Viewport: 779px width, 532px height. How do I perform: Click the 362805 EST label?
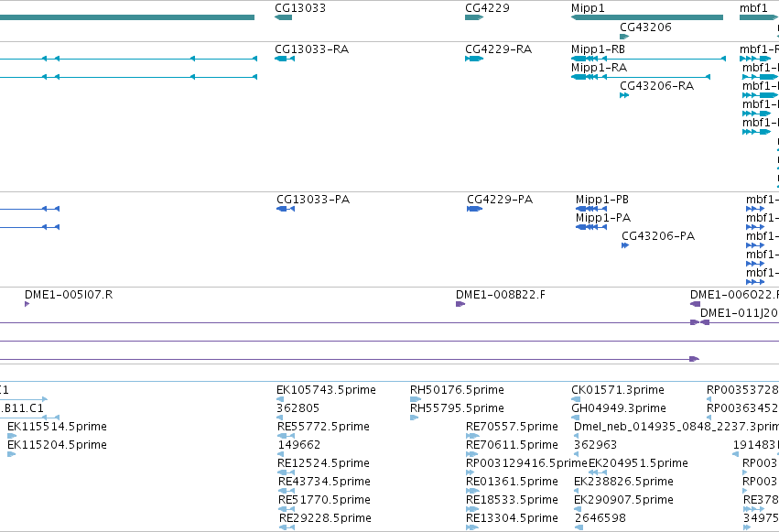coord(298,408)
